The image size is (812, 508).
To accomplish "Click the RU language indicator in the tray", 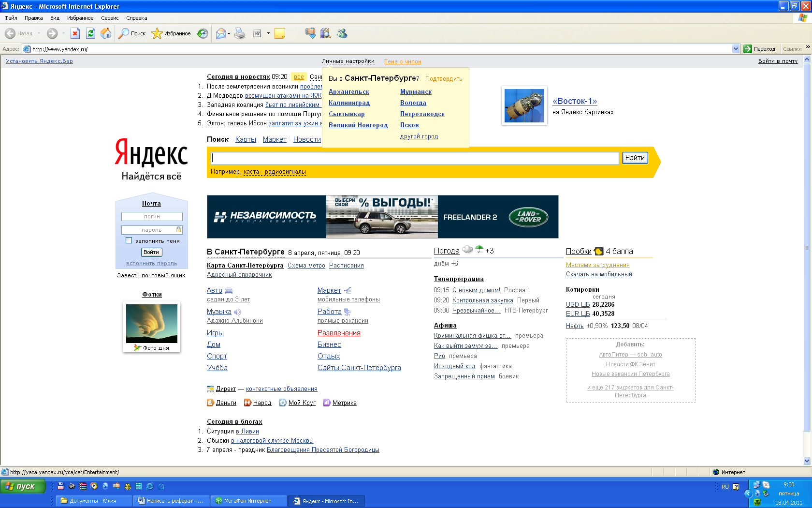I will pos(725,487).
